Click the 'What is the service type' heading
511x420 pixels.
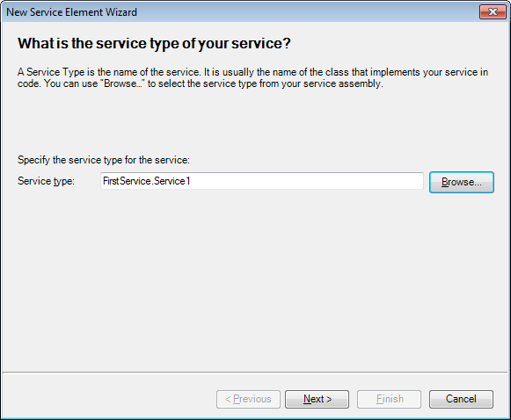pyautogui.click(x=154, y=43)
